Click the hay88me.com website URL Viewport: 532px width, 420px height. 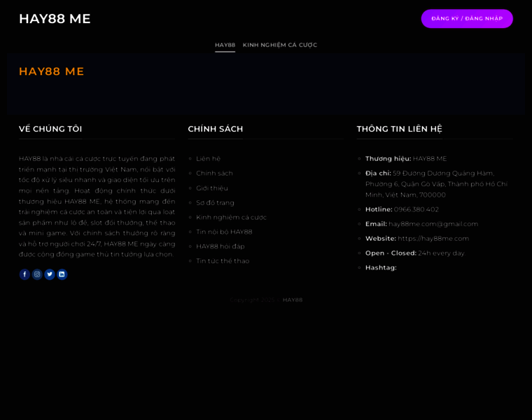433,239
